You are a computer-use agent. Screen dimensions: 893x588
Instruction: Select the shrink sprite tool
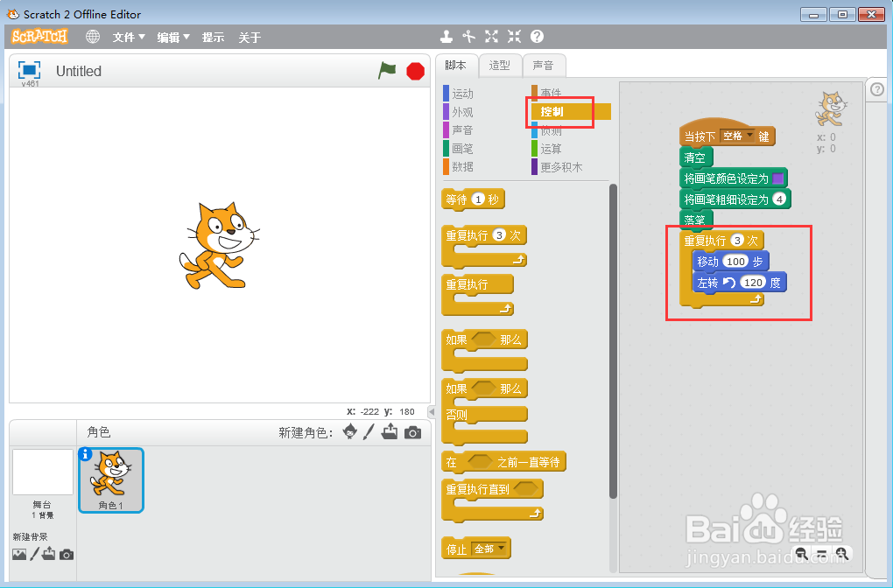point(513,37)
